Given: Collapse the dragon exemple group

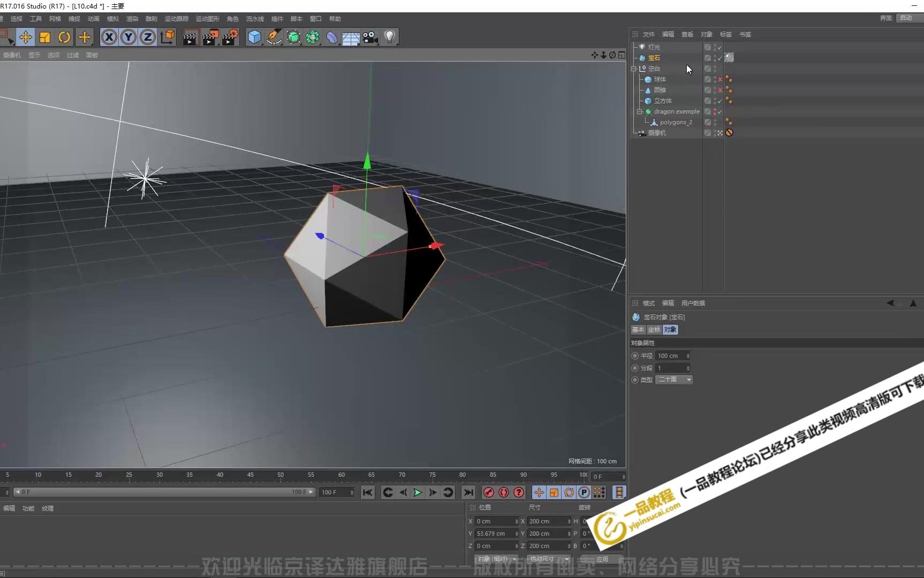Looking at the screenshot, I should (x=640, y=111).
